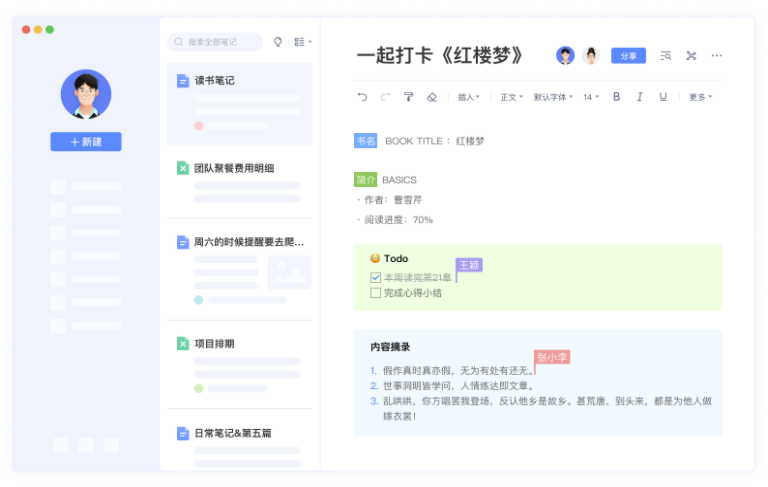The height and width of the screenshot is (487, 768).
Task: Click the second collaborator avatar with bun hair
Action: (x=591, y=55)
